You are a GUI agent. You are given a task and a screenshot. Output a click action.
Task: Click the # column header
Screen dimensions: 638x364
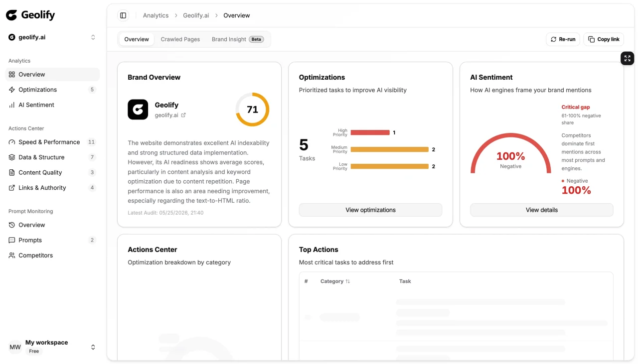click(x=306, y=281)
